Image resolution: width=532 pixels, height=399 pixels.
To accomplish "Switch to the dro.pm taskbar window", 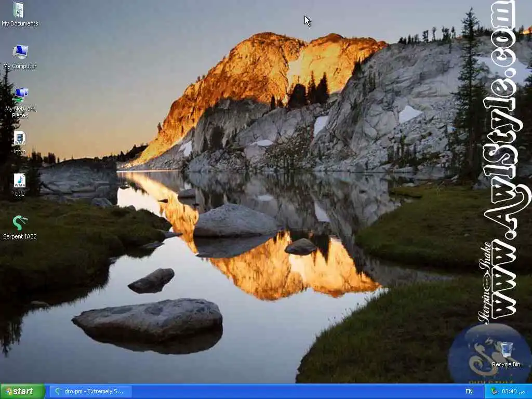I will (90, 391).
